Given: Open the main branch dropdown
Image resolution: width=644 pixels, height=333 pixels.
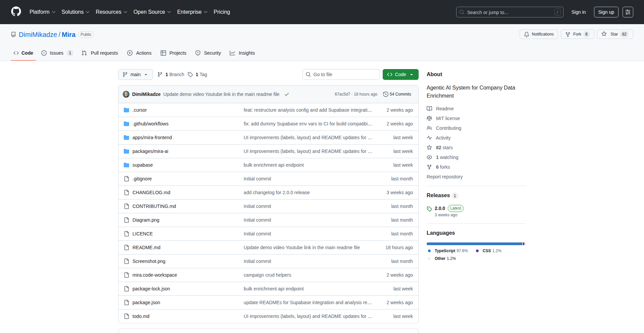Looking at the screenshot, I should click(135, 74).
